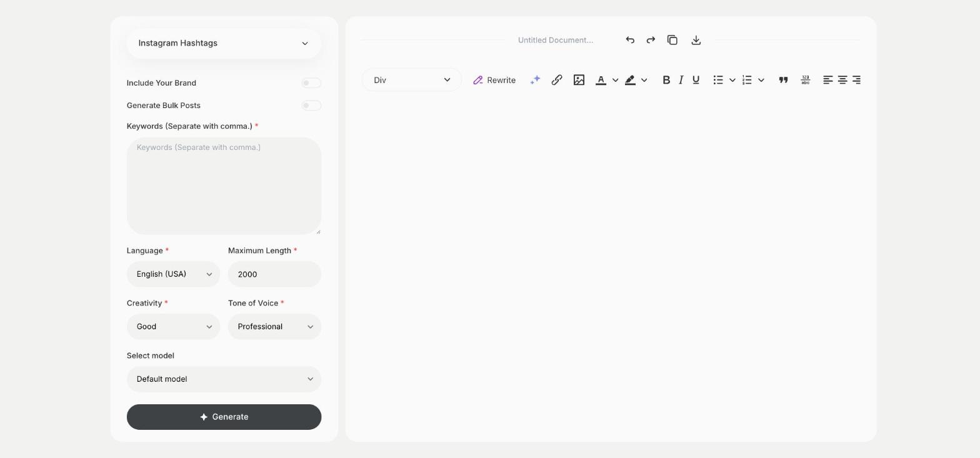
Task: Show the word count tool
Action: [x=806, y=80]
